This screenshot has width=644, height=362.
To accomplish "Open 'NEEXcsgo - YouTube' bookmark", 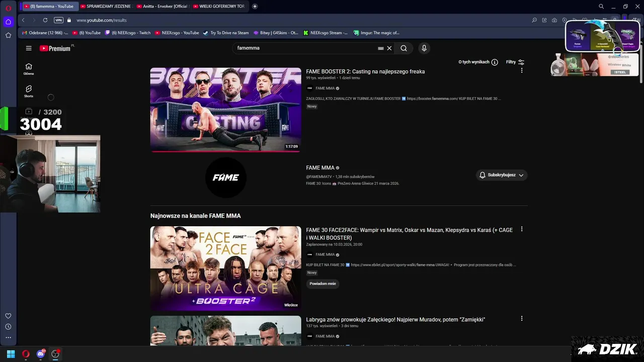I will [x=177, y=33].
